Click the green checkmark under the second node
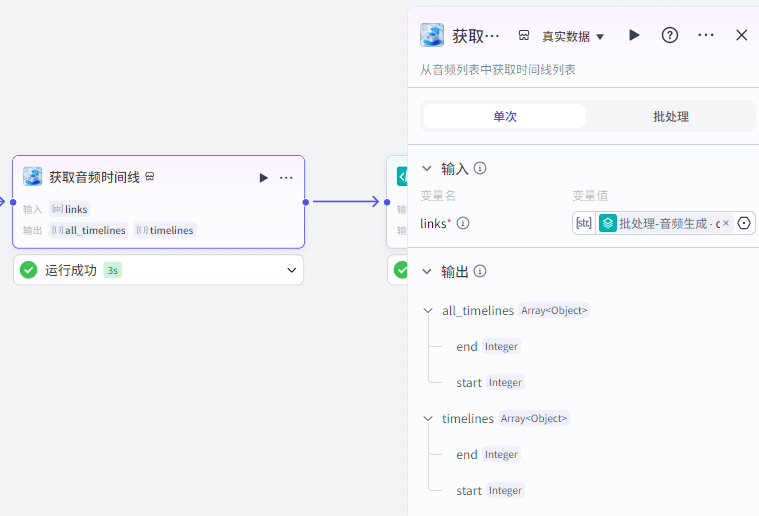The height and width of the screenshot is (516, 759). point(401,270)
